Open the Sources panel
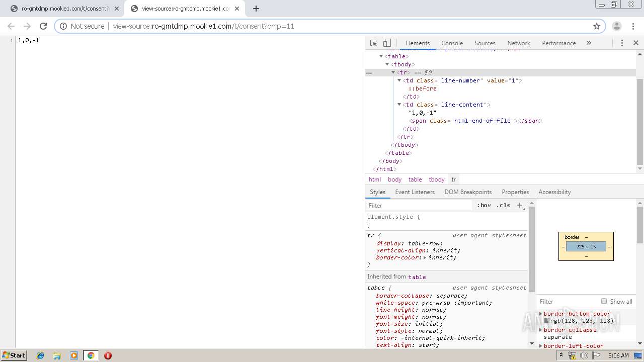644x362 pixels. (x=485, y=43)
